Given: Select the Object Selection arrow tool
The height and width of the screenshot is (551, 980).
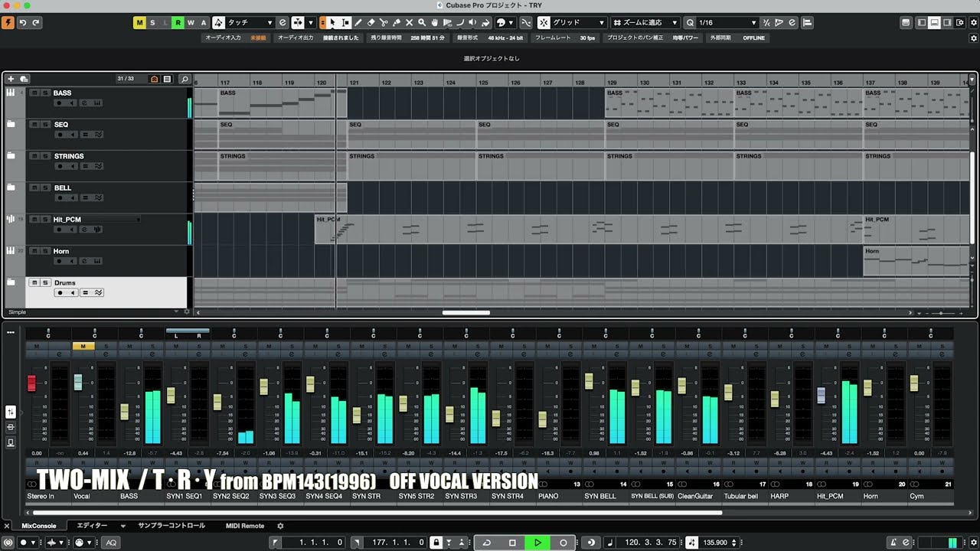Looking at the screenshot, I should click(x=332, y=23).
